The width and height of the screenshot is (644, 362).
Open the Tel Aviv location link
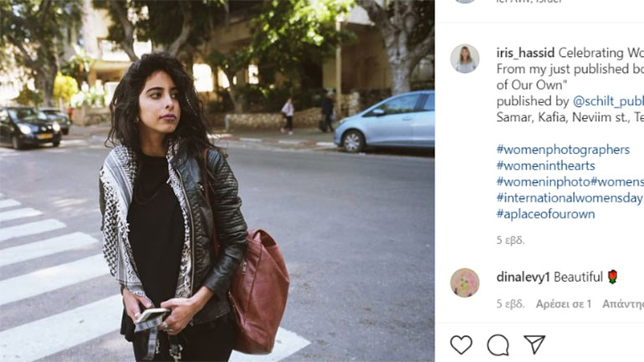point(529,1)
